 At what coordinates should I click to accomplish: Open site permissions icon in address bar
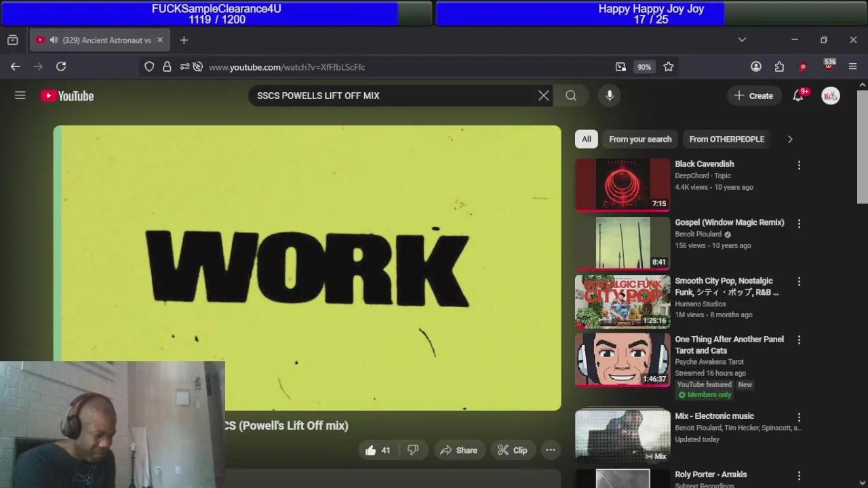click(x=184, y=66)
